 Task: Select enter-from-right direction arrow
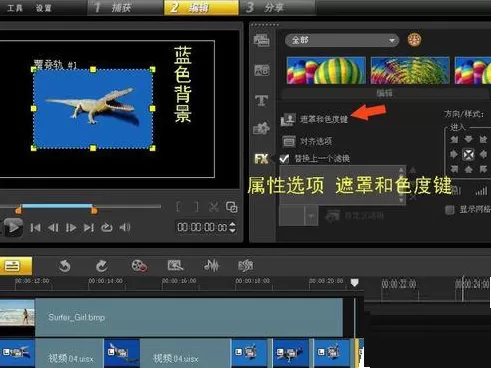(x=483, y=154)
